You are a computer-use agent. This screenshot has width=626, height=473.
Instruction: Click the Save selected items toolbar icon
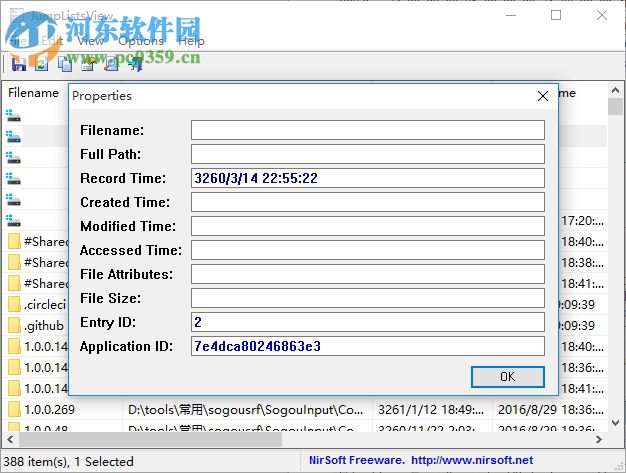tap(18, 64)
